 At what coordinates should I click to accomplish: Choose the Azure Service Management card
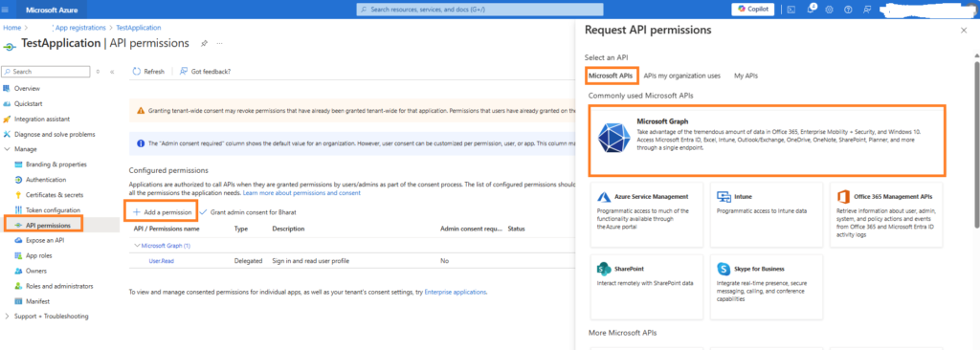click(x=647, y=215)
